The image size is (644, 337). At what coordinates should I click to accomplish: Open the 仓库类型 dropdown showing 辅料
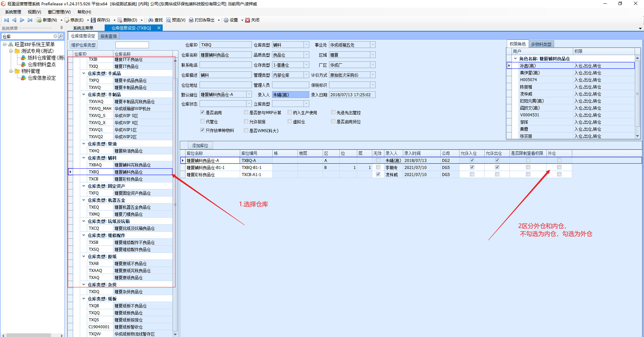(306, 45)
